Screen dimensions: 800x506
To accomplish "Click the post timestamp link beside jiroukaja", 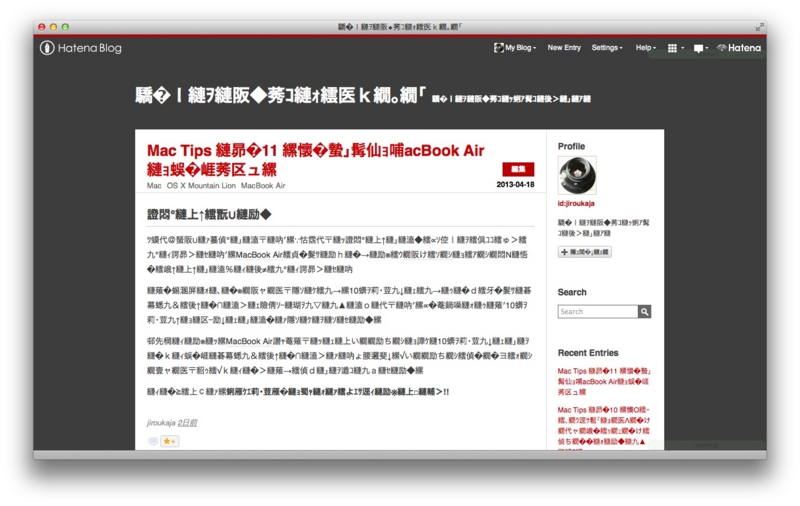I will point(187,423).
